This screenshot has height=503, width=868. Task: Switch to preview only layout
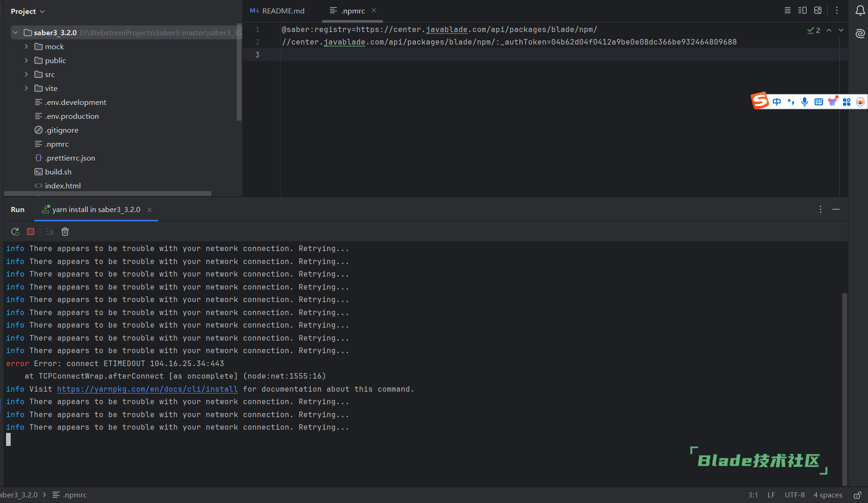tap(818, 10)
